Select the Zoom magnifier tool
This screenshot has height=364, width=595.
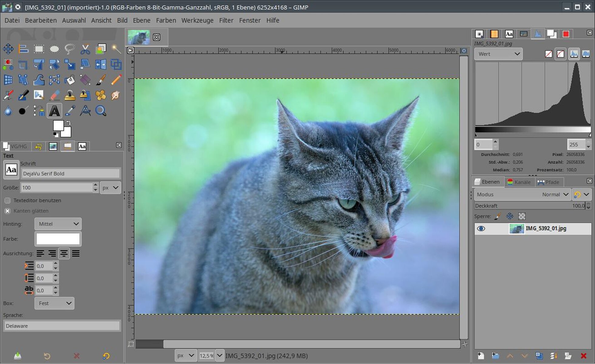101,111
